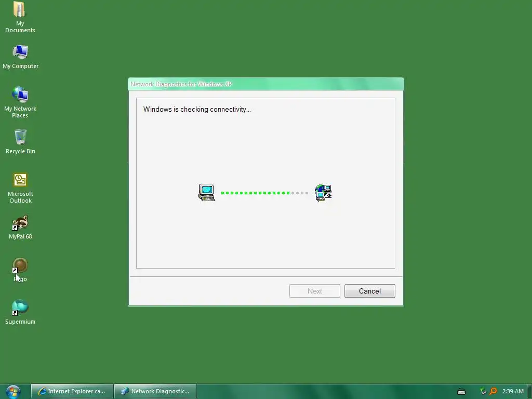532x399 pixels.
Task: Launch the MyPal 68 raccoon shortcut
Action: tap(20, 227)
